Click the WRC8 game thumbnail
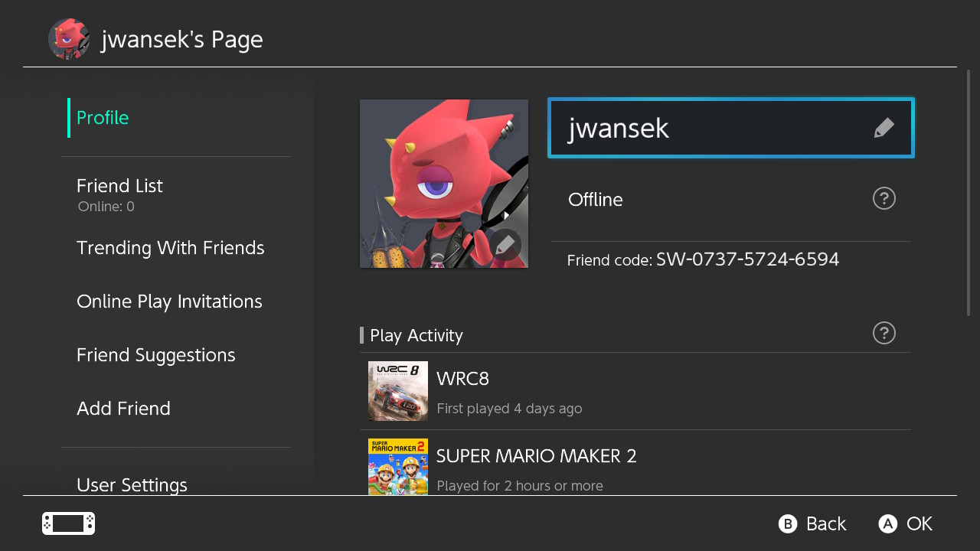 [397, 391]
